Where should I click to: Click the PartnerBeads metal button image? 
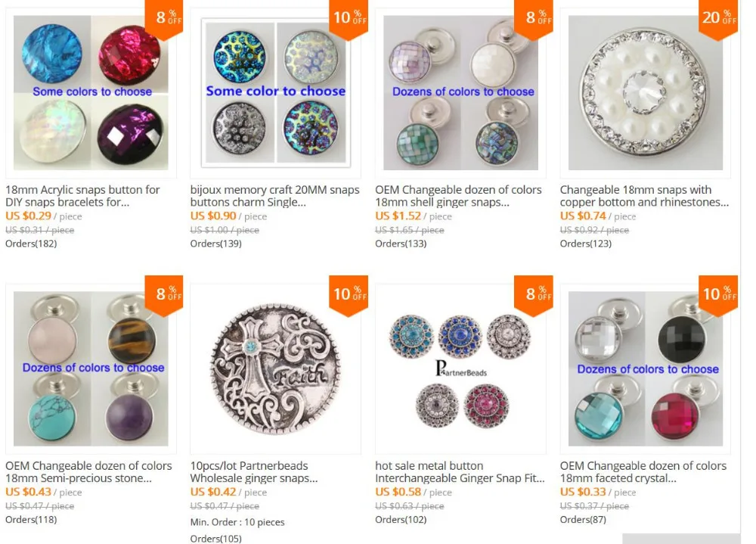[460, 368]
